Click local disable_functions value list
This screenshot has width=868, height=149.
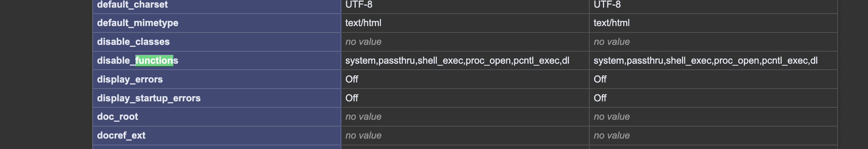pyautogui.click(x=457, y=60)
